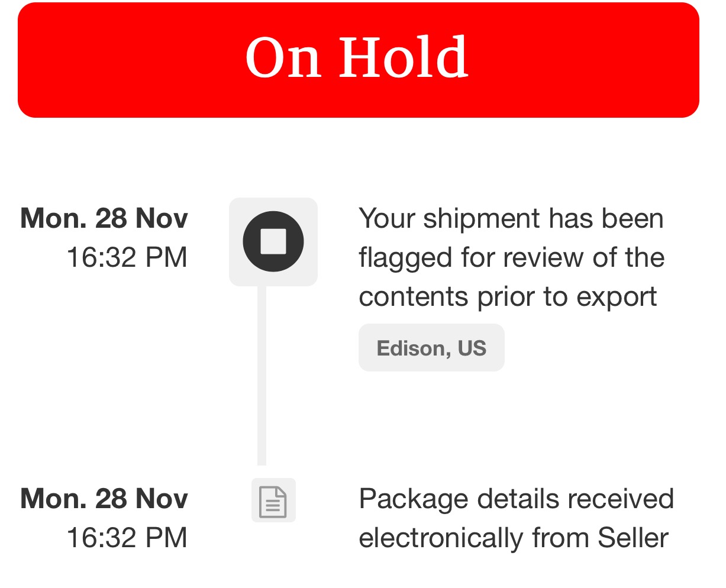The width and height of the screenshot is (726, 588).
Task: Click the vertical timeline connector line
Action: click(262, 376)
